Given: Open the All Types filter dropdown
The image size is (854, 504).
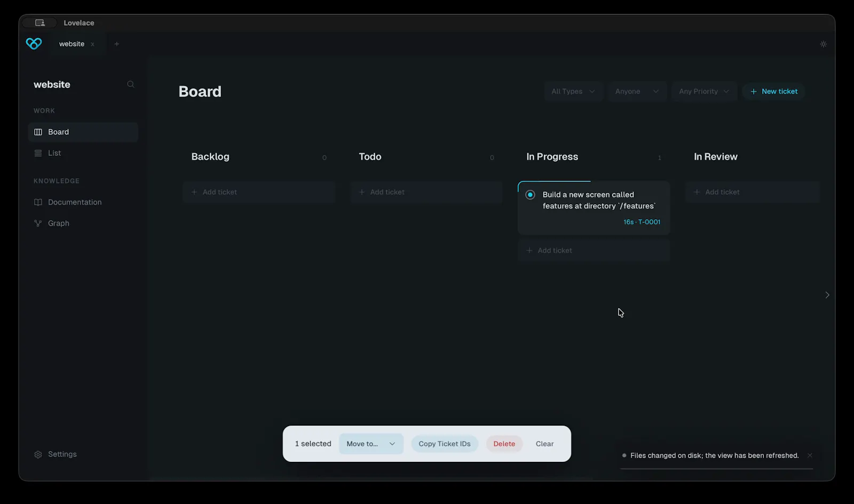Looking at the screenshot, I should 573,91.
